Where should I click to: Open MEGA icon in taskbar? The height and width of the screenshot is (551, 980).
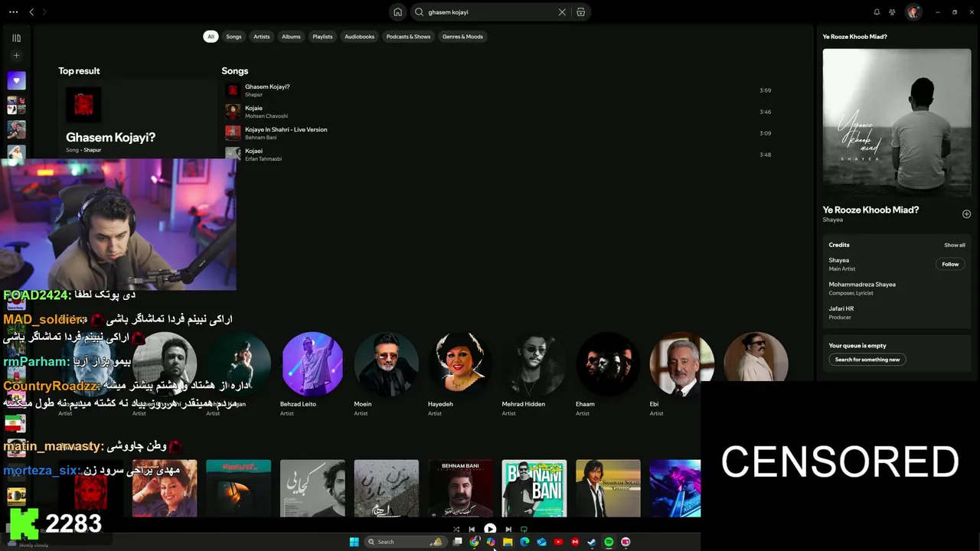[575, 542]
